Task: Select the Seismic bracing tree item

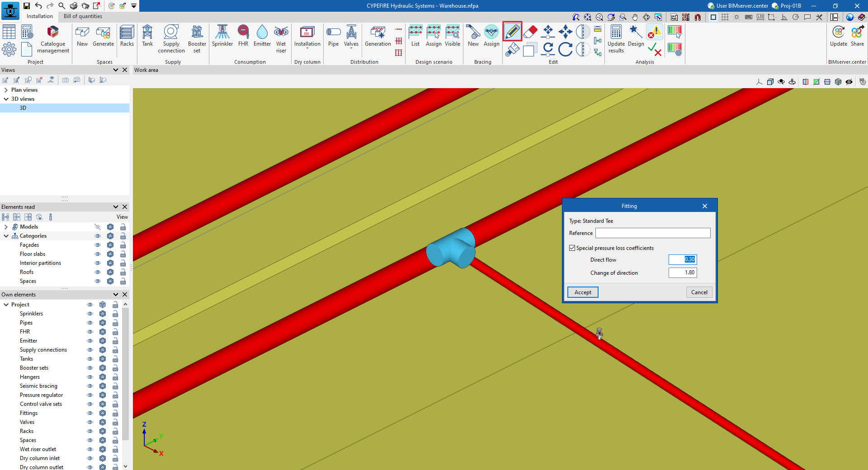Action: (38, 386)
